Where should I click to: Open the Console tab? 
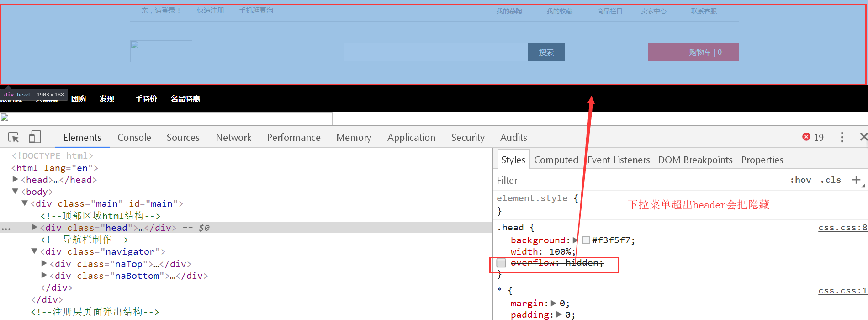pyautogui.click(x=134, y=138)
